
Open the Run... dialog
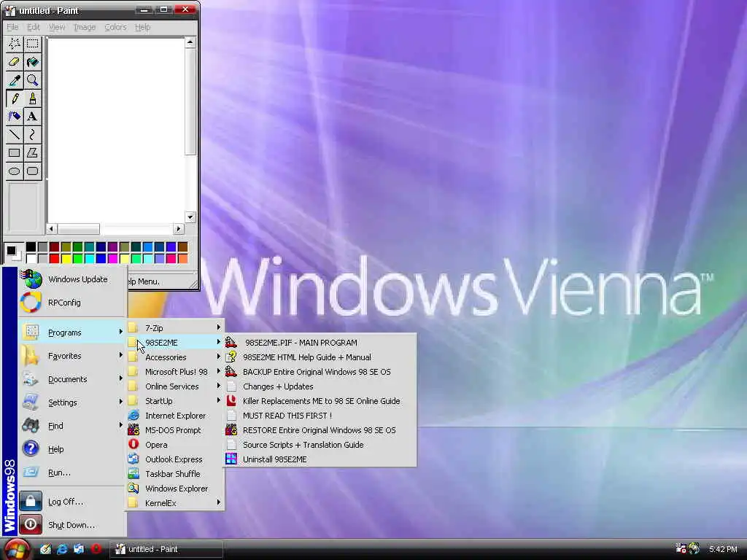72,472
